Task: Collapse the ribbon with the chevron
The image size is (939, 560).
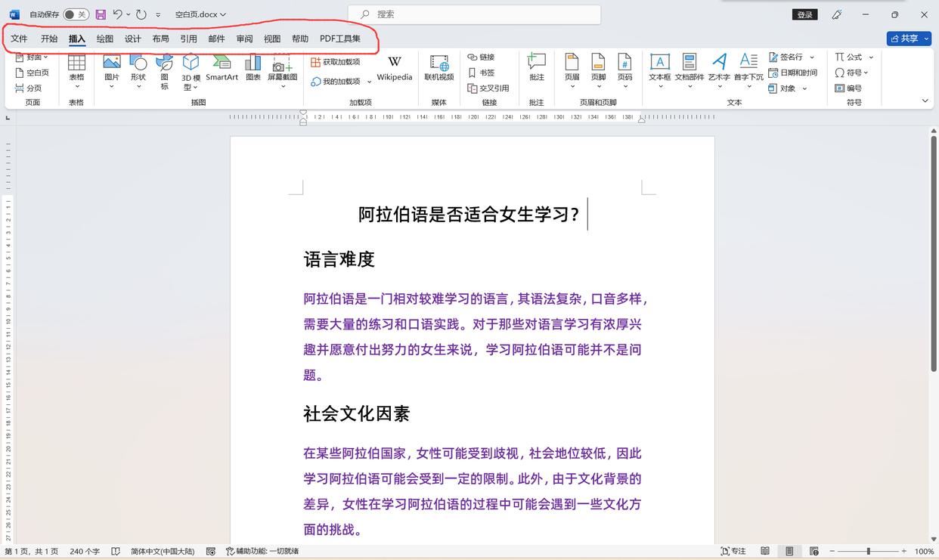Action: click(925, 100)
